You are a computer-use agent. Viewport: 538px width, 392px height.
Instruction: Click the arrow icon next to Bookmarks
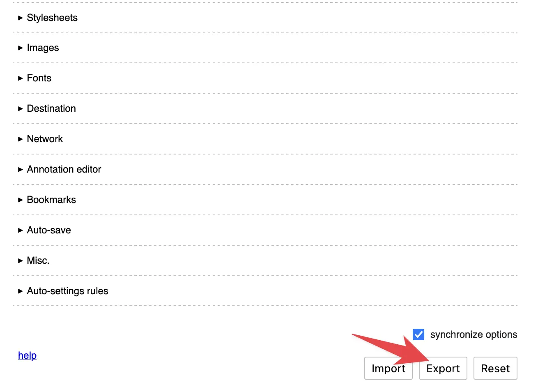(21, 200)
